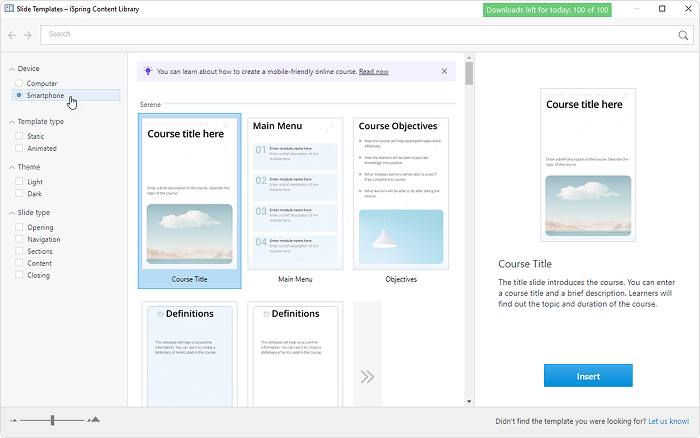Screen dimensions: 700x438
Task: Click the scrollbar up arrow
Action: (469, 58)
